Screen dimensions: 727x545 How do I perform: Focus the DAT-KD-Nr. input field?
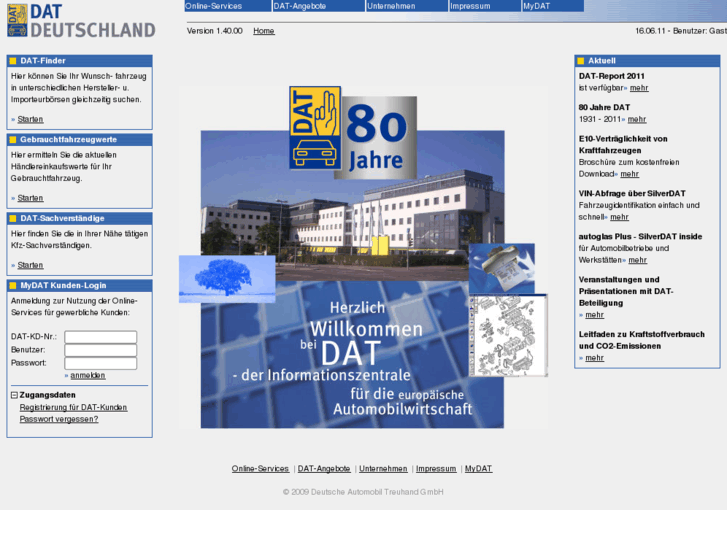101,337
